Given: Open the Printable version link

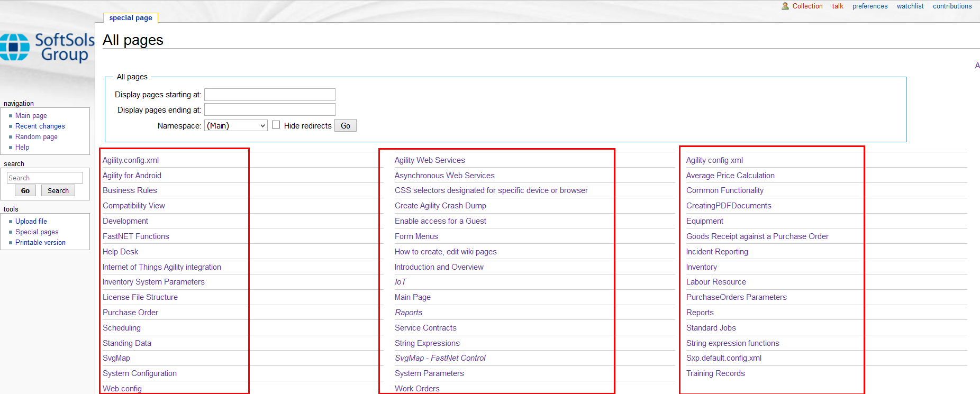Looking at the screenshot, I should pyautogui.click(x=40, y=243).
